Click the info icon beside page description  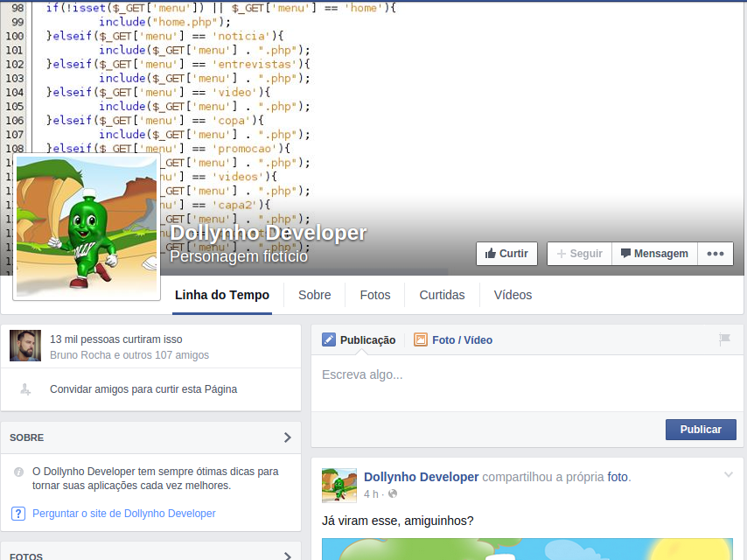pos(18,472)
